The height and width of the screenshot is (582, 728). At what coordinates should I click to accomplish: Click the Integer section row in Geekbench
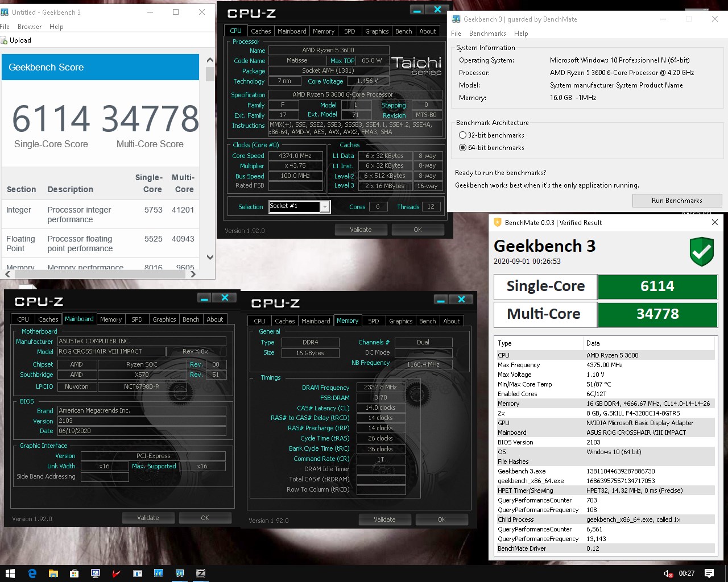coord(101,215)
